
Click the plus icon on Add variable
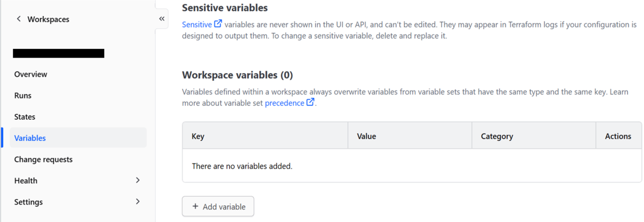point(195,206)
